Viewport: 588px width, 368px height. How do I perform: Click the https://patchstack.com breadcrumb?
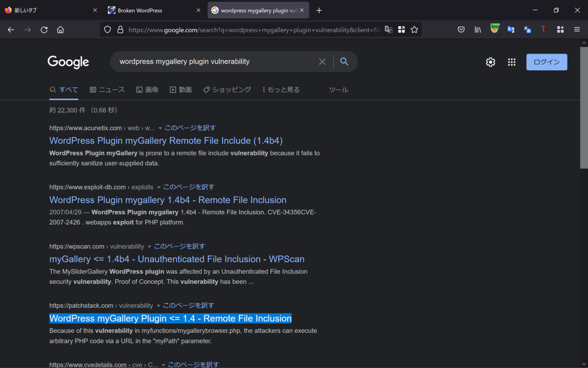[81, 305]
